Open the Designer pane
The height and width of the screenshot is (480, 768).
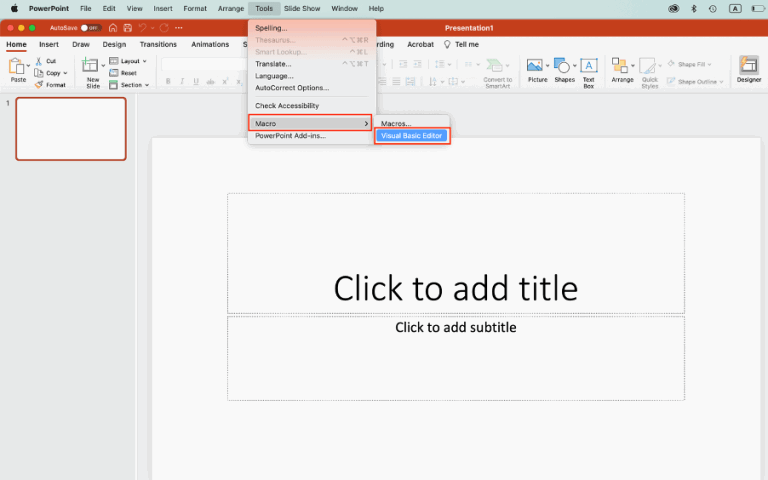[x=749, y=68]
